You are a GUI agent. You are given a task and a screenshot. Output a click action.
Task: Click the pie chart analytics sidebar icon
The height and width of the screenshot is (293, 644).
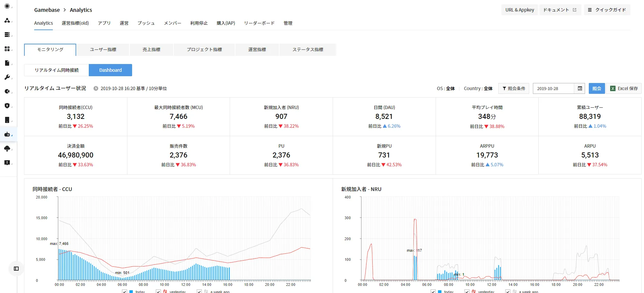[x=7, y=91]
